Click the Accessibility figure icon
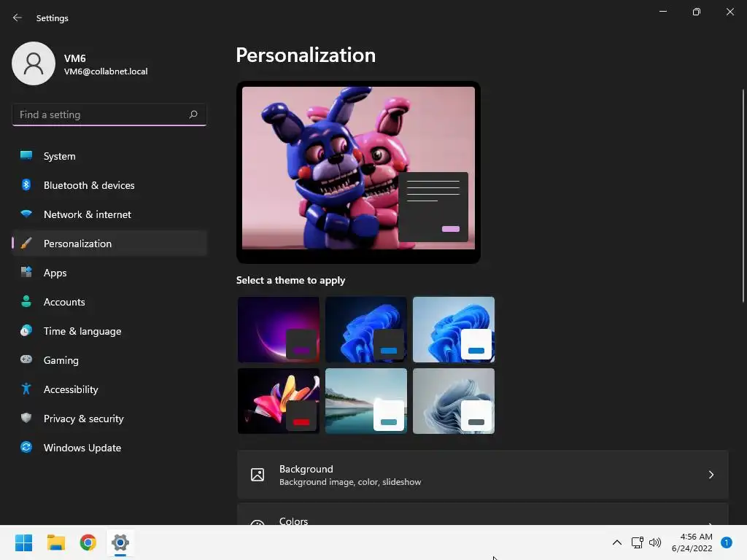 pyautogui.click(x=26, y=389)
